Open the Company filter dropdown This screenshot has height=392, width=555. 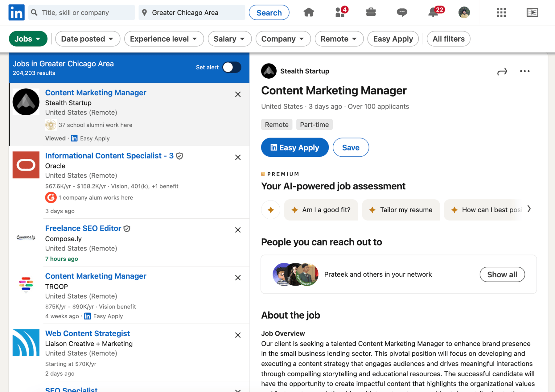[x=283, y=39]
